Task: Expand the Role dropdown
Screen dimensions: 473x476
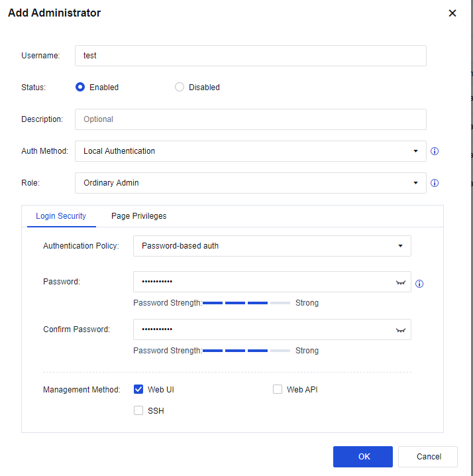Action: [250, 183]
